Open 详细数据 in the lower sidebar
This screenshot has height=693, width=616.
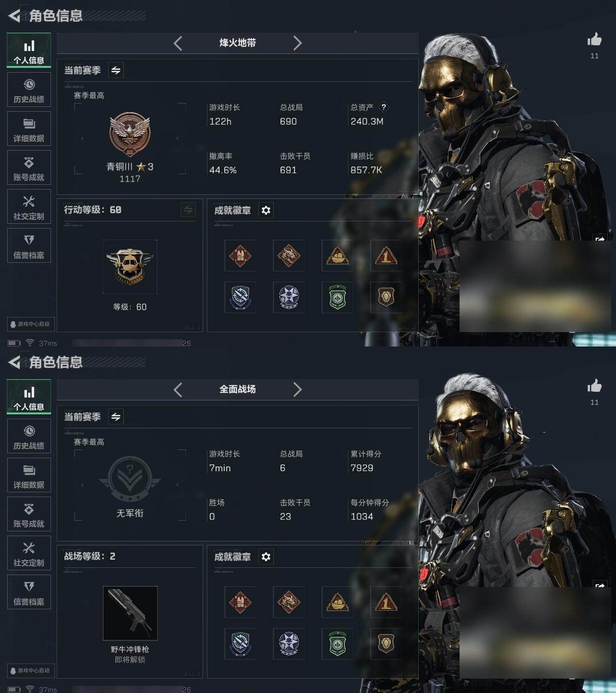(x=29, y=475)
